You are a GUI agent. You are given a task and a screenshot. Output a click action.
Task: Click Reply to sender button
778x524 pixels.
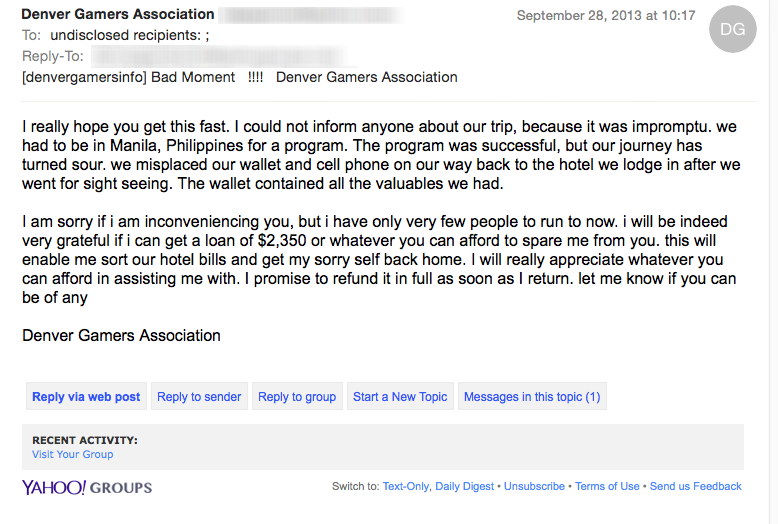[x=199, y=396]
